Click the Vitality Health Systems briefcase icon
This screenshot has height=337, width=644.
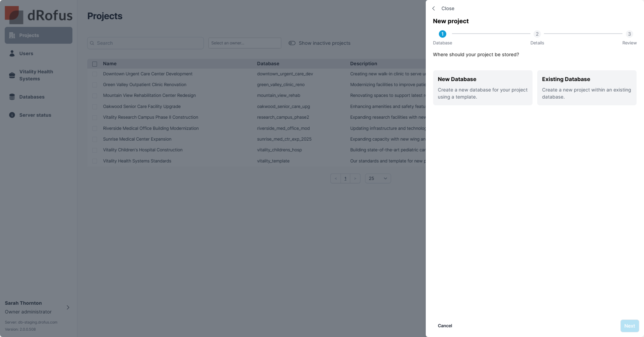click(x=12, y=75)
